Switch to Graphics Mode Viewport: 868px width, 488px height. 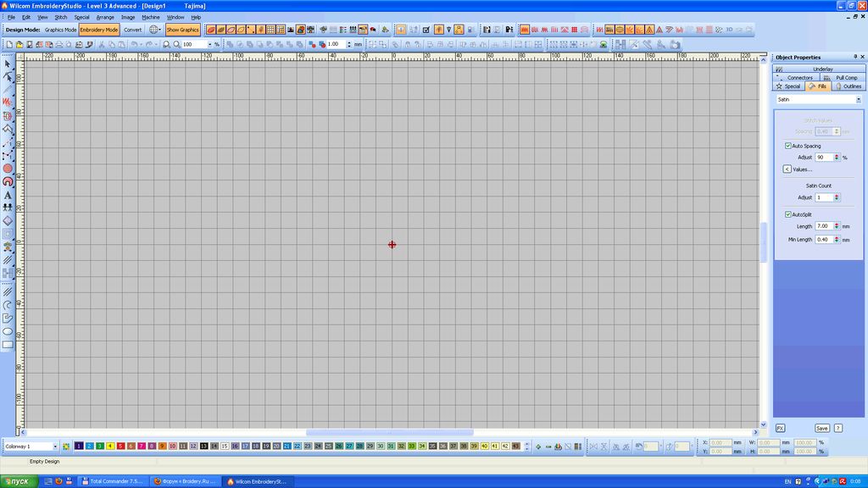coord(60,30)
